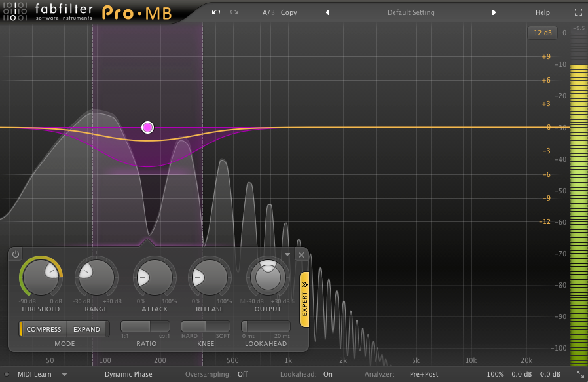588x382 pixels.
Task: Open the Default Setting preset menu
Action: [x=411, y=12]
